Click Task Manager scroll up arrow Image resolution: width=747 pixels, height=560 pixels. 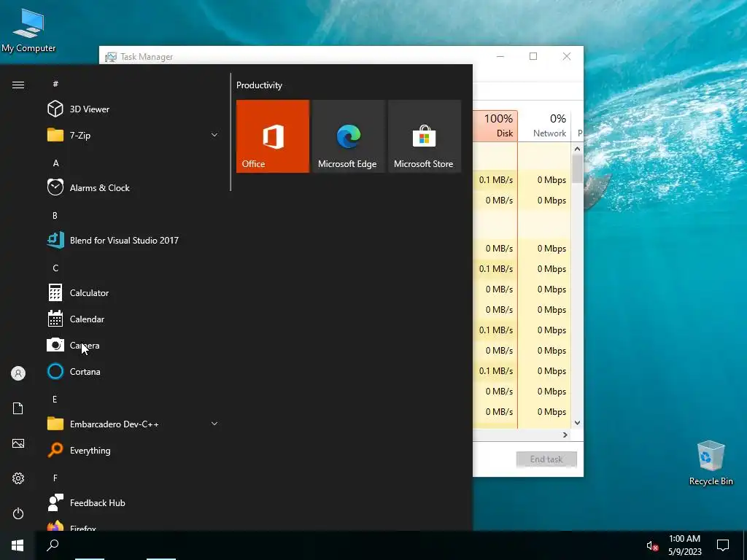coord(577,149)
